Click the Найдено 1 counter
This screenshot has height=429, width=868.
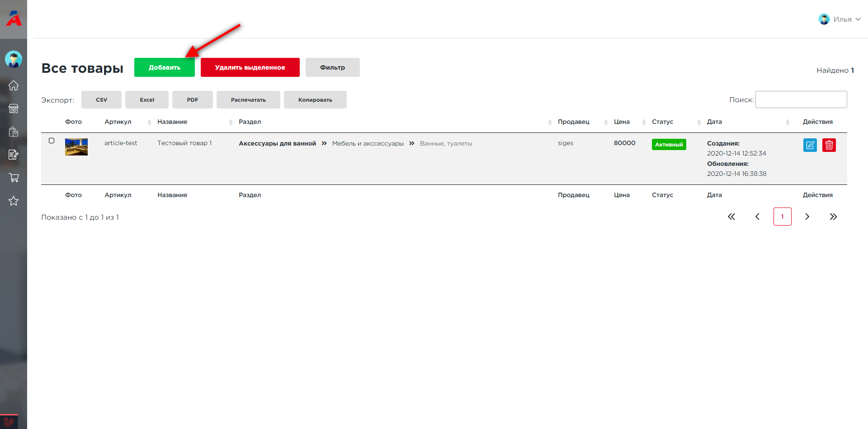(835, 70)
